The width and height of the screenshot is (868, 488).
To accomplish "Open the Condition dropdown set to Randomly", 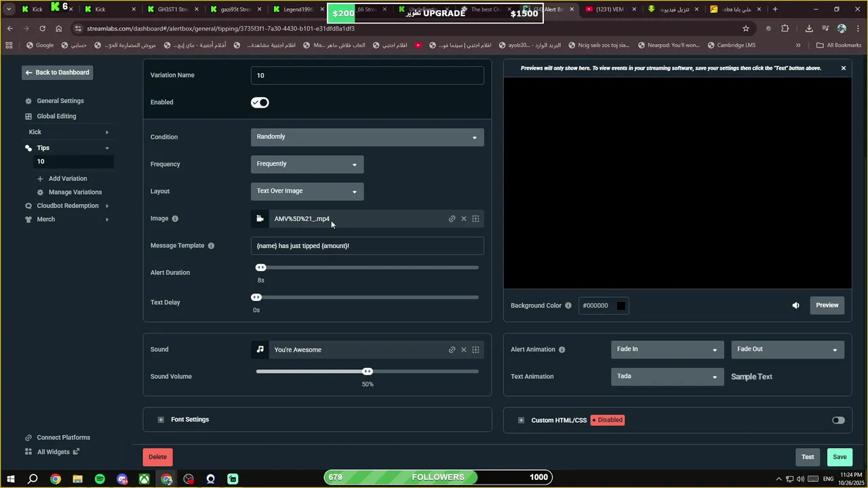I will click(367, 137).
